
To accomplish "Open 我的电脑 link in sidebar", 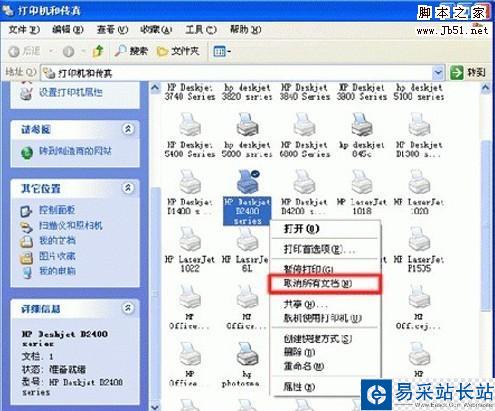I will click(x=57, y=271).
